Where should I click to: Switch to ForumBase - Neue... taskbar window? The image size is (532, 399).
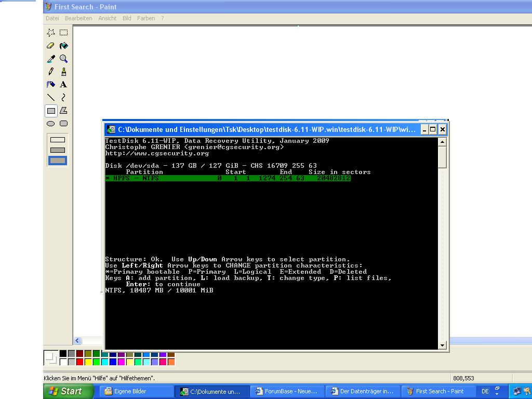pos(288,391)
